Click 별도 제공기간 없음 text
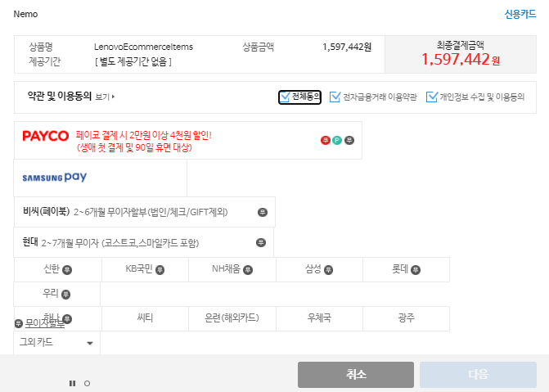549x392 pixels. point(133,62)
